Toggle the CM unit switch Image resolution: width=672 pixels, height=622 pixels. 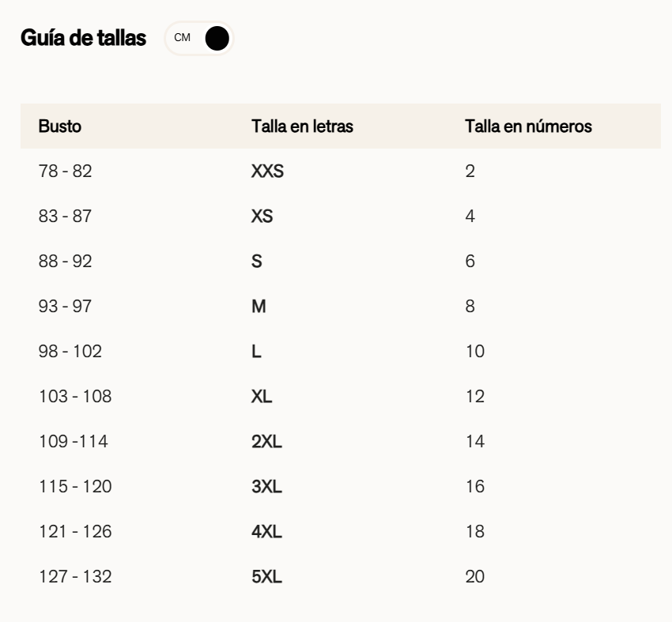pyautogui.click(x=199, y=39)
